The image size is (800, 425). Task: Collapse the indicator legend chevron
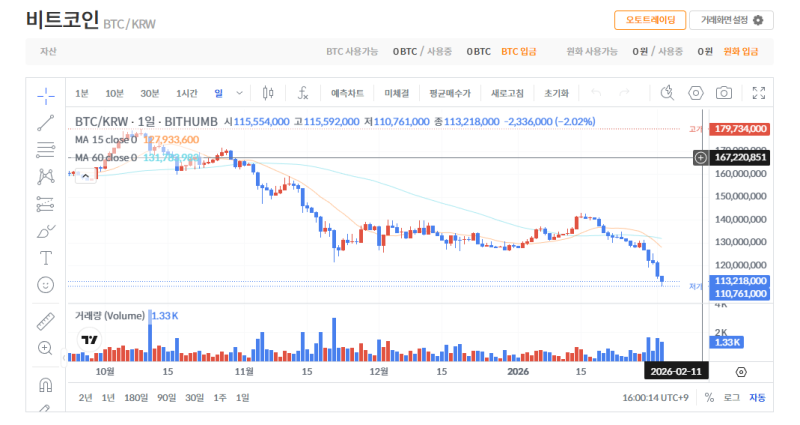86,176
